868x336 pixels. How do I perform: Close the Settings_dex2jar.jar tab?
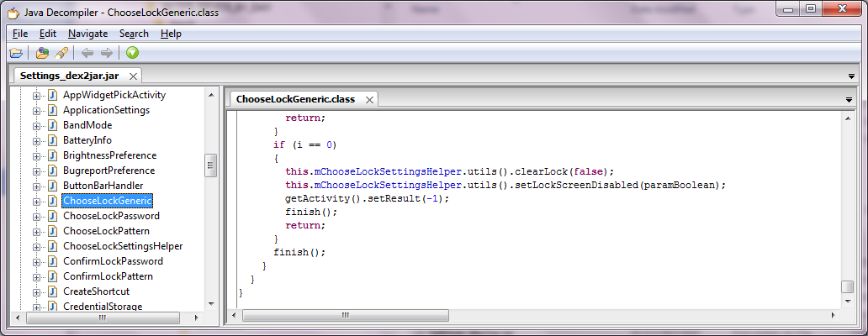pyautogui.click(x=133, y=76)
